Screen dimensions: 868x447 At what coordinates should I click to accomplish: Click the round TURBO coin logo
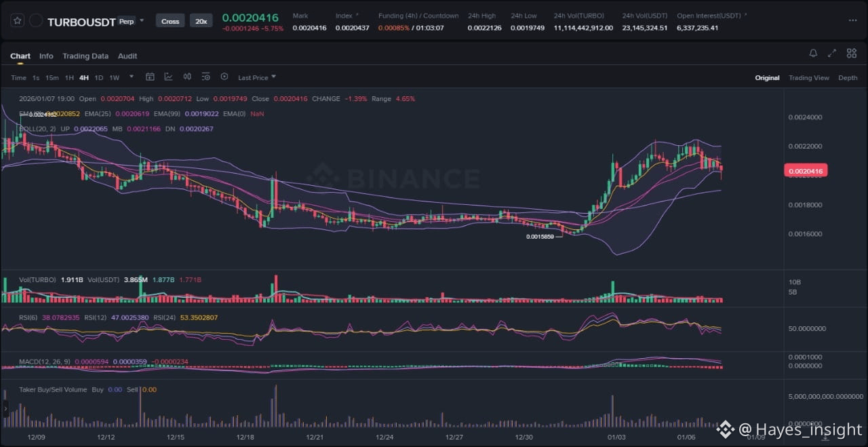click(36, 21)
